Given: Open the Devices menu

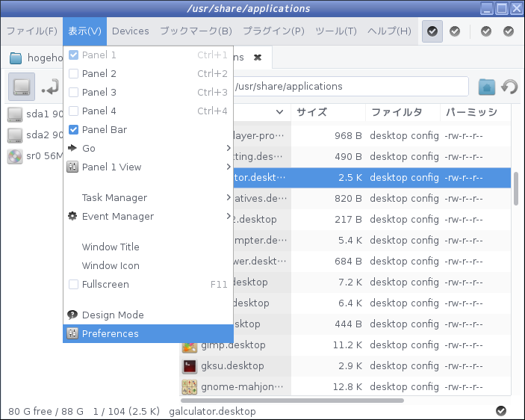Looking at the screenshot, I should pos(130,31).
